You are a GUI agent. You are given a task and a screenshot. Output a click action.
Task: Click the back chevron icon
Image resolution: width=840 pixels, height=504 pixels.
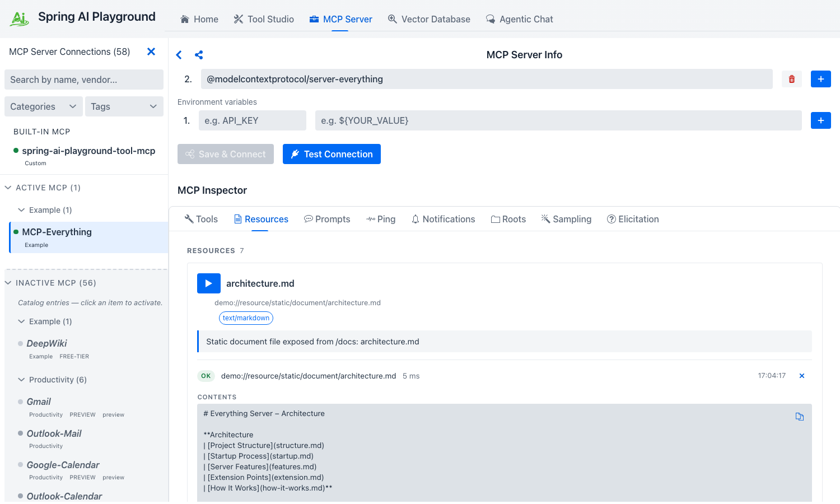coord(179,55)
